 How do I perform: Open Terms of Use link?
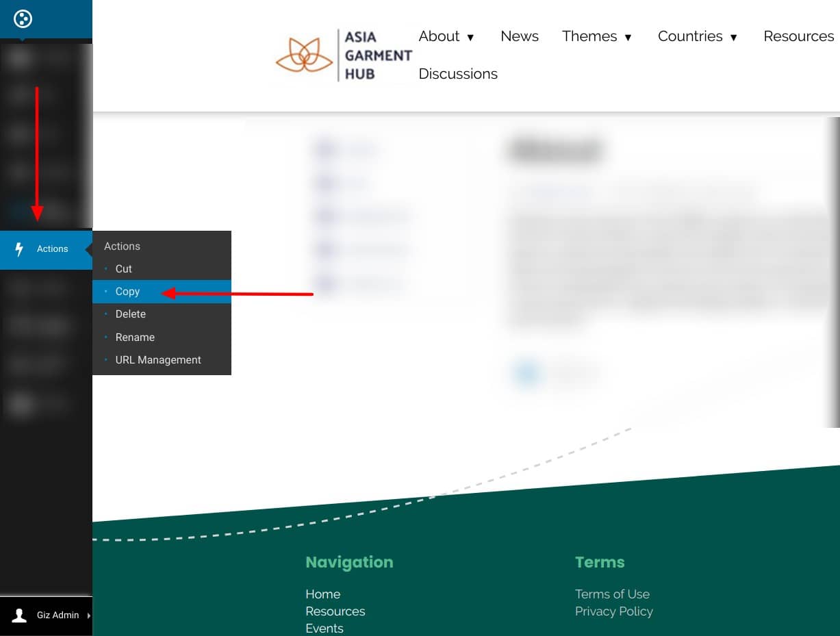(x=612, y=594)
